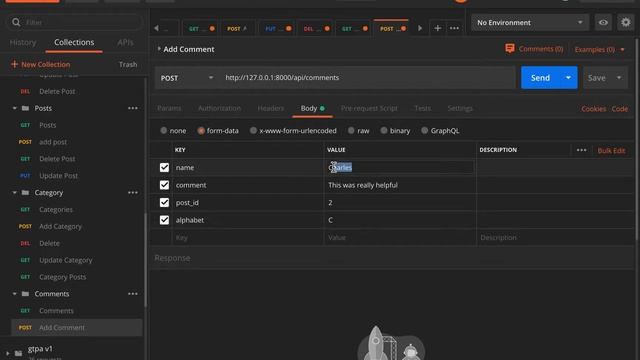Click the Comments folder icon in sidebar
Image resolution: width=640 pixels, height=360 pixels.
(25, 294)
